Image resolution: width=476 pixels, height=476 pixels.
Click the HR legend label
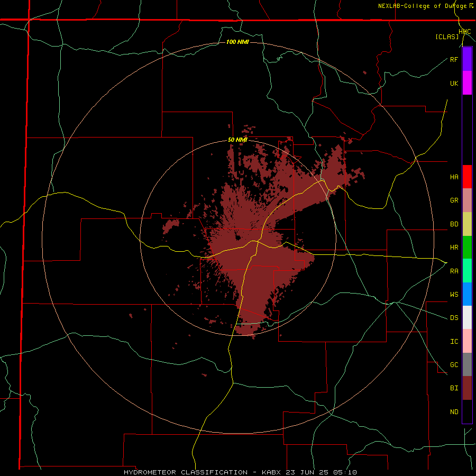454,248
